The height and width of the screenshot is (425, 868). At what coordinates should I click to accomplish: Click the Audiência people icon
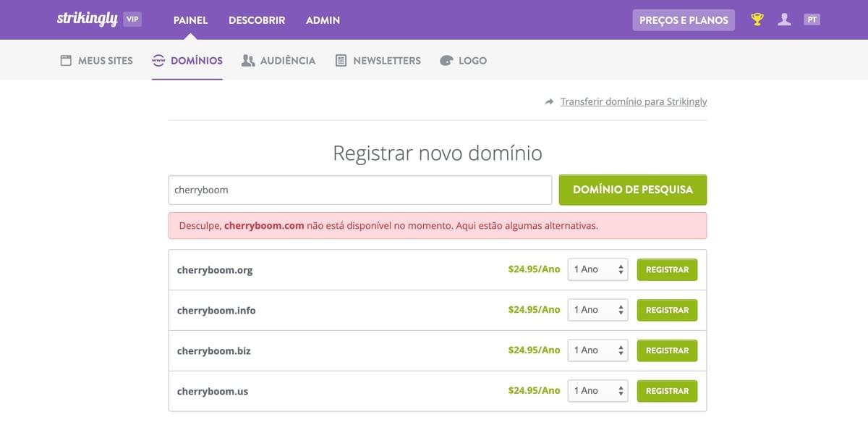(247, 60)
